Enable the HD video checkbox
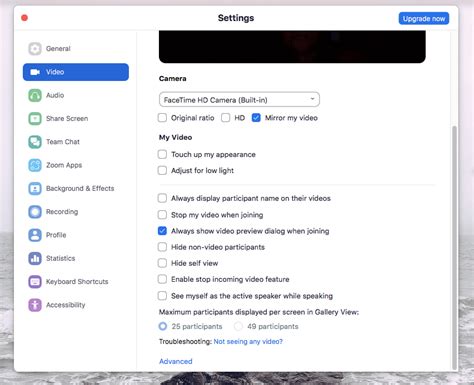This screenshot has height=385, width=474. click(226, 118)
